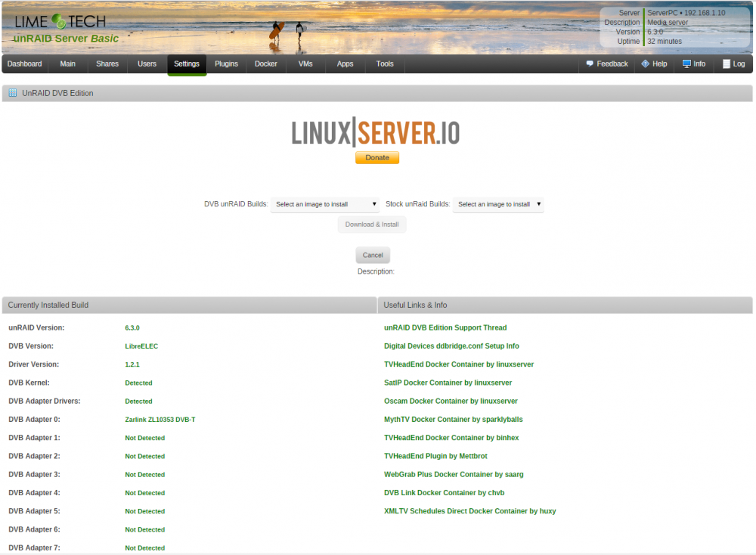Click the Log document icon

point(726,64)
